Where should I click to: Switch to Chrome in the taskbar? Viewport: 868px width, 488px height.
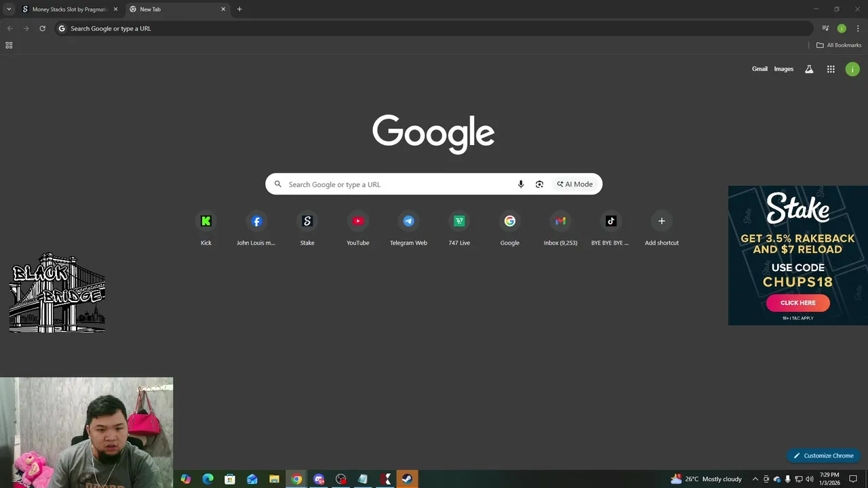[296, 479]
